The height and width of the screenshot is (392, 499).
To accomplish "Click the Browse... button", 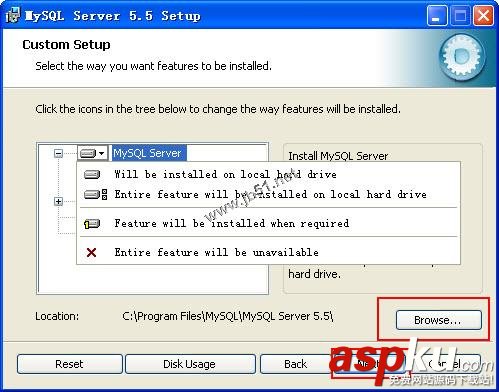I will [x=439, y=320].
